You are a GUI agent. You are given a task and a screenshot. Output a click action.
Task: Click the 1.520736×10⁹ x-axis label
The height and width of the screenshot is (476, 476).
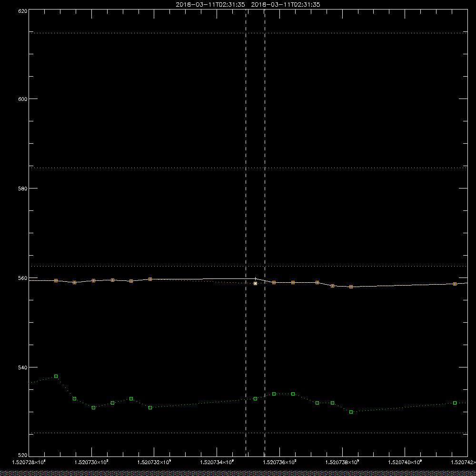coord(280,462)
